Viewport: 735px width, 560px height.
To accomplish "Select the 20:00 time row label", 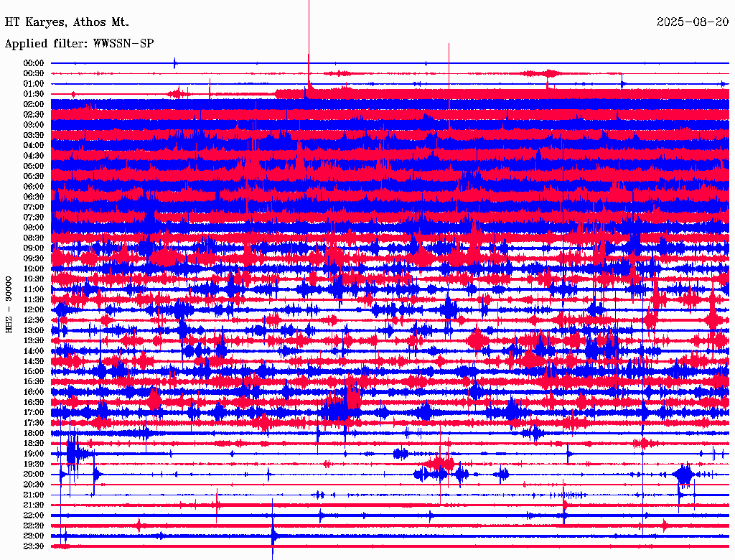I will click(34, 475).
